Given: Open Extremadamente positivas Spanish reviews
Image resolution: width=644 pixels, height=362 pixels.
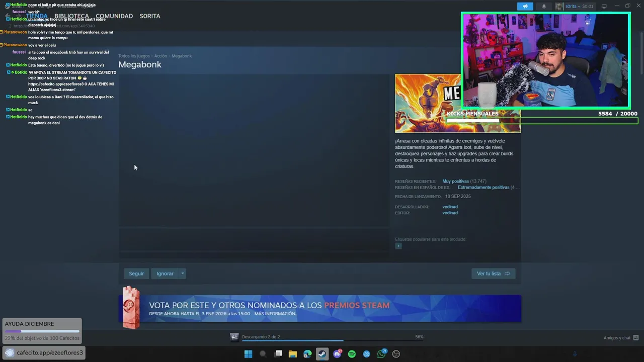Looking at the screenshot, I should (x=484, y=188).
